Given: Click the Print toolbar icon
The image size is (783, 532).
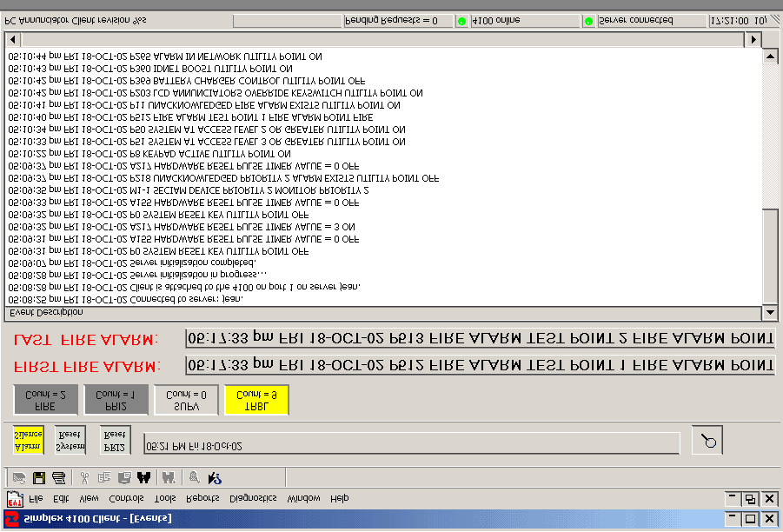Looking at the screenshot, I should point(58,477).
